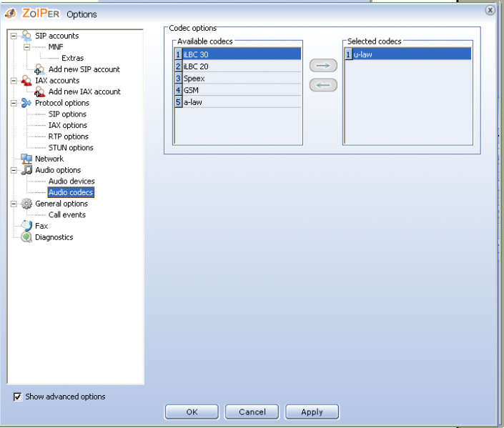
Task: Click the General options label
Action: pyautogui.click(x=61, y=204)
